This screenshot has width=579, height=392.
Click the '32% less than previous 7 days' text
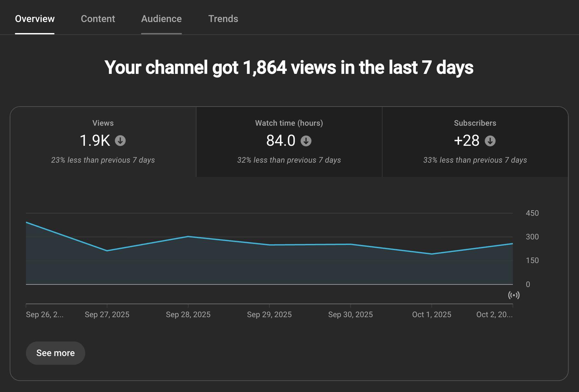289,160
